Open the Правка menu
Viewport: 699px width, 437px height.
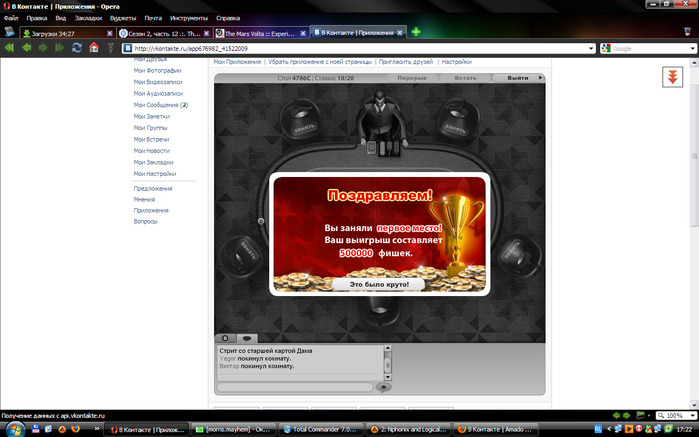coord(37,18)
